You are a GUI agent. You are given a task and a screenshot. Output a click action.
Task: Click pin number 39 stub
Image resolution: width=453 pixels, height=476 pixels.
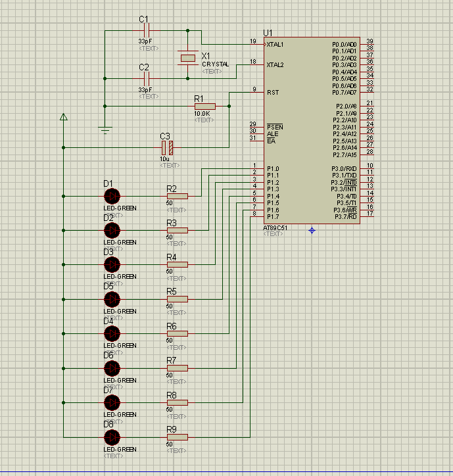[x=367, y=45]
